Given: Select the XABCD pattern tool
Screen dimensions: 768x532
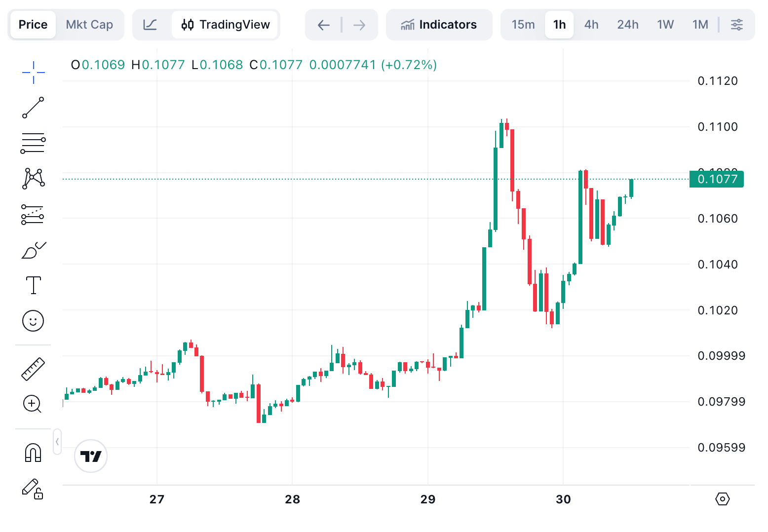Looking at the screenshot, I should click(x=33, y=178).
